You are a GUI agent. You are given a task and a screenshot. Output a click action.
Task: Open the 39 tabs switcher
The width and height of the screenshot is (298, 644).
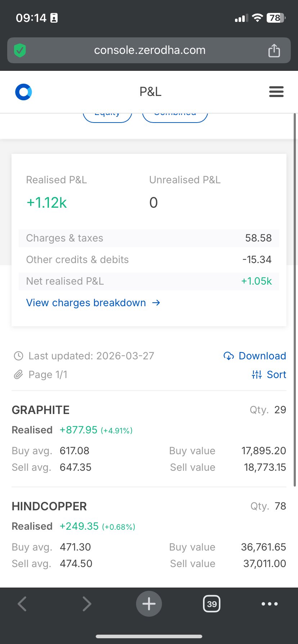212,604
